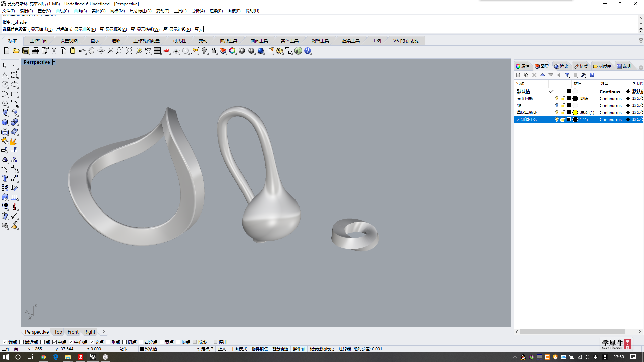Click 记录建构历史 in status bar
This screenshot has height=362, width=644.
tap(322, 349)
